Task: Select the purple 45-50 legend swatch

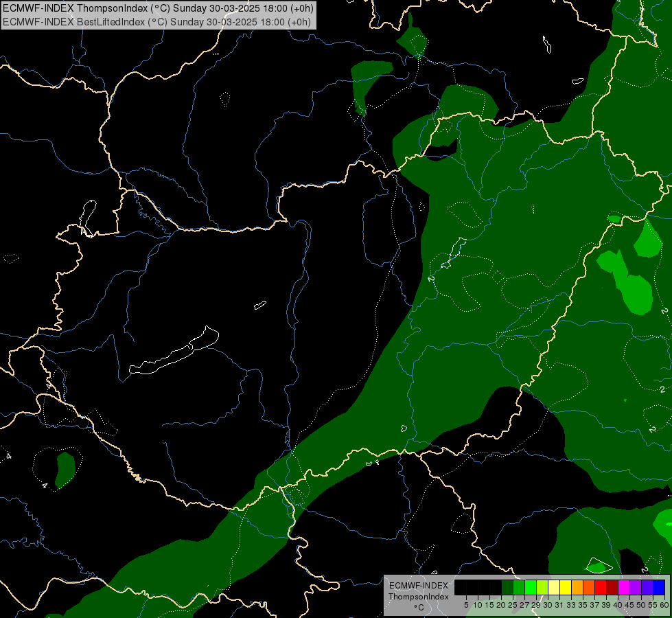Action: 636,587
